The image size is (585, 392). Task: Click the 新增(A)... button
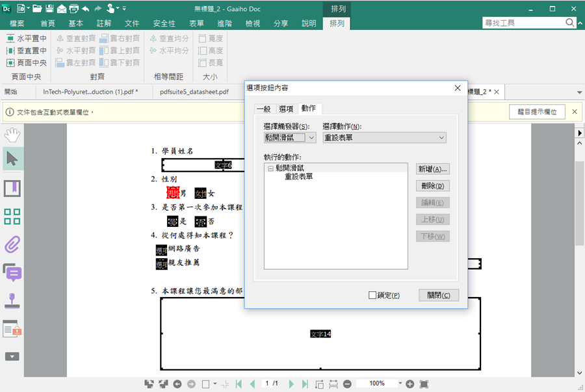[432, 169]
